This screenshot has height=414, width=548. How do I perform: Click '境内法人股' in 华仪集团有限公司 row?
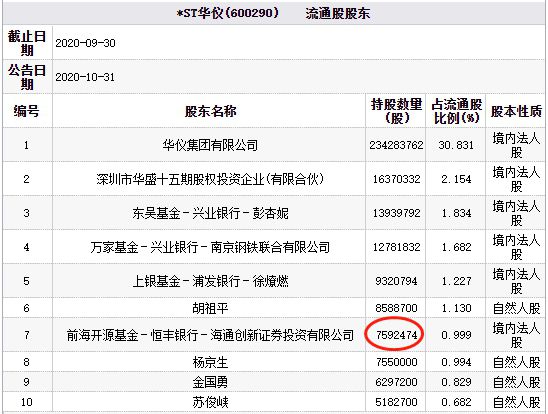click(516, 145)
